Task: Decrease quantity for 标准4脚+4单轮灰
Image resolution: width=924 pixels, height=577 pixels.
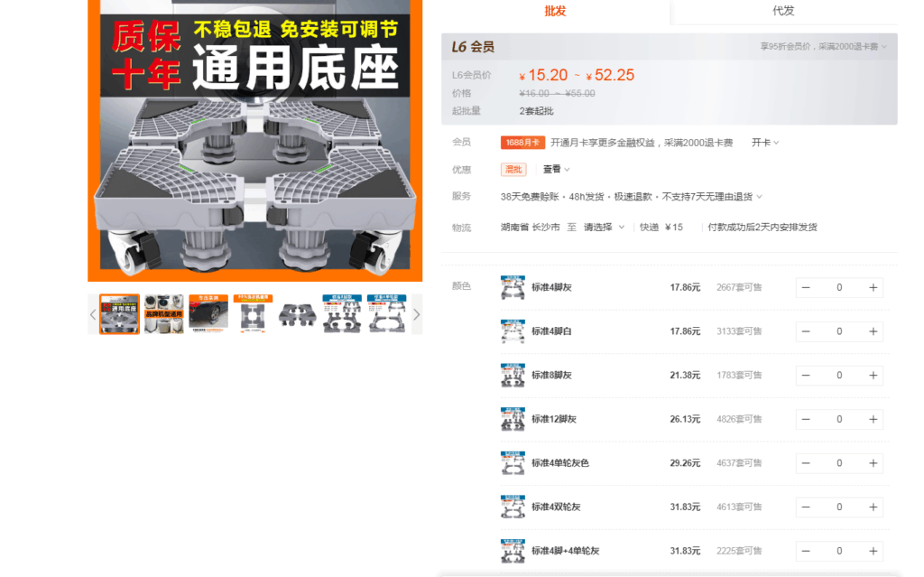Action: click(806, 551)
